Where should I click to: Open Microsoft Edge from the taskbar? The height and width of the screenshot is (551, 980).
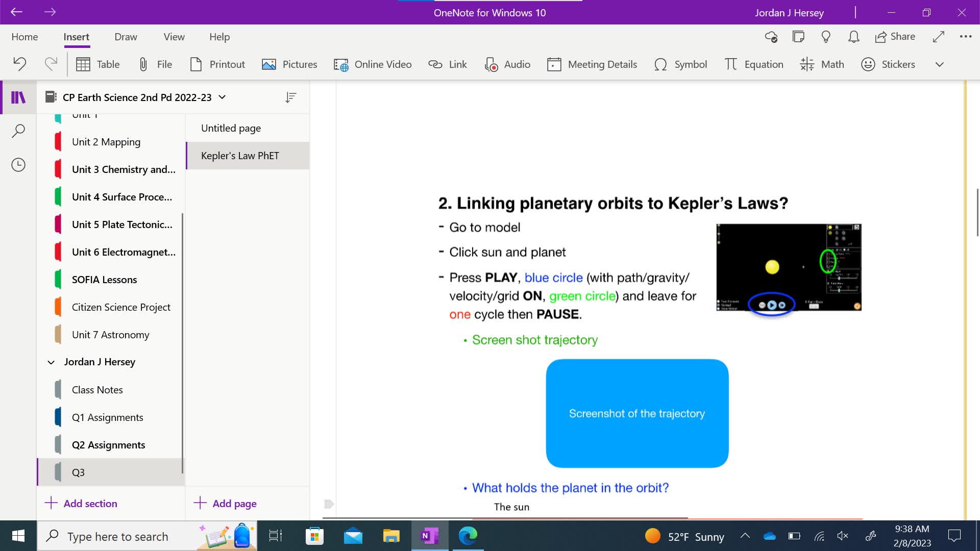click(x=468, y=536)
